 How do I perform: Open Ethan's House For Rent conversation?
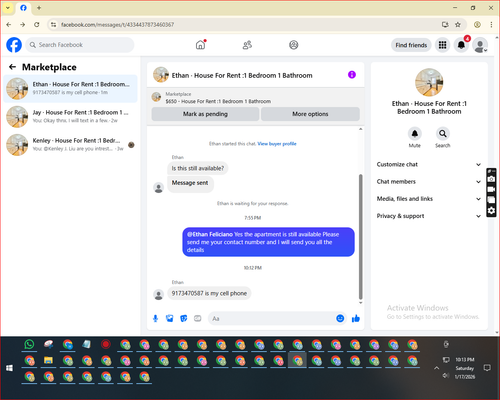tap(70, 89)
